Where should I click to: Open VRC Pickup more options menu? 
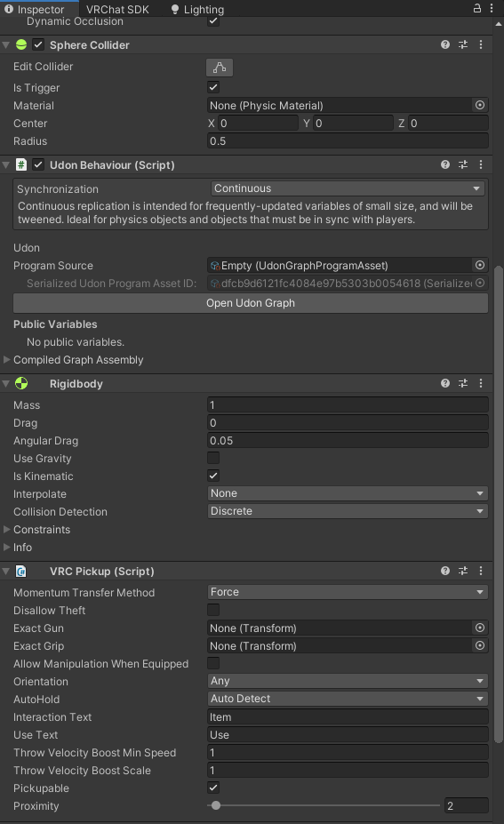[481, 571]
